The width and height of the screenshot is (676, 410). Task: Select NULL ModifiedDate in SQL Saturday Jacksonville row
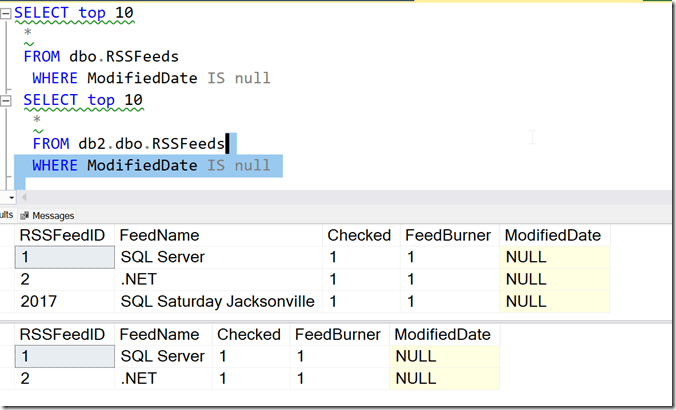coord(555,301)
